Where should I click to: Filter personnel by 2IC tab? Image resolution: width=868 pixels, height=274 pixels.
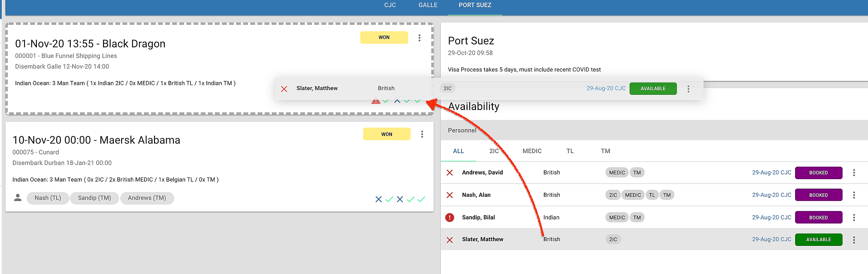[x=494, y=151]
